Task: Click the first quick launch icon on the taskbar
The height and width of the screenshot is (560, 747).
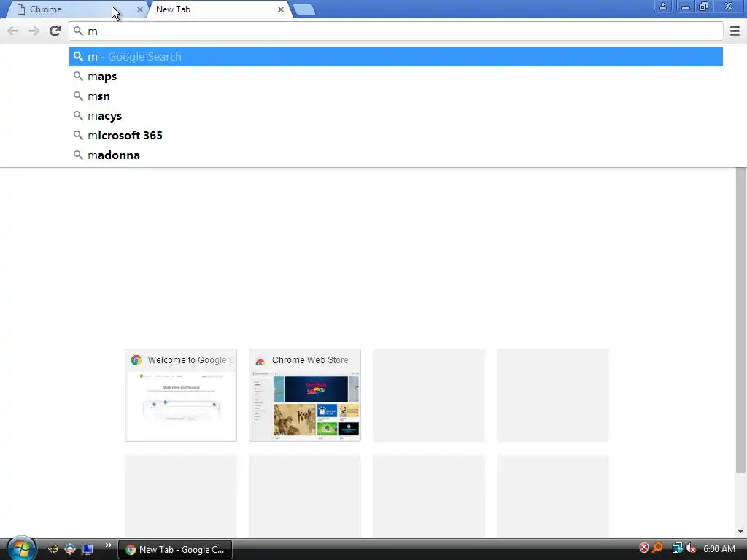Action: coord(53,550)
